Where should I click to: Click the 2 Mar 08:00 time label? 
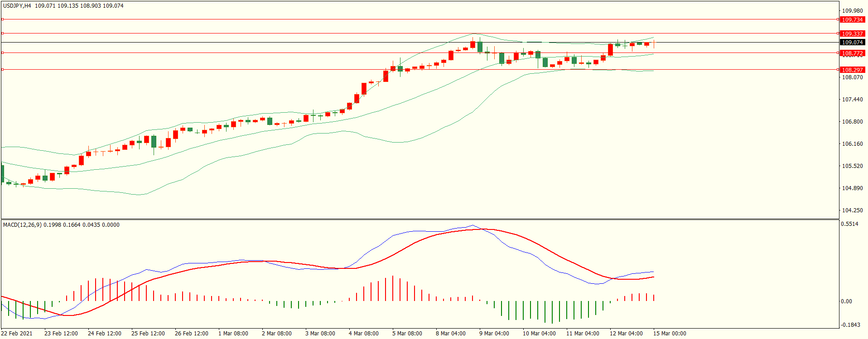pyautogui.click(x=277, y=334)
